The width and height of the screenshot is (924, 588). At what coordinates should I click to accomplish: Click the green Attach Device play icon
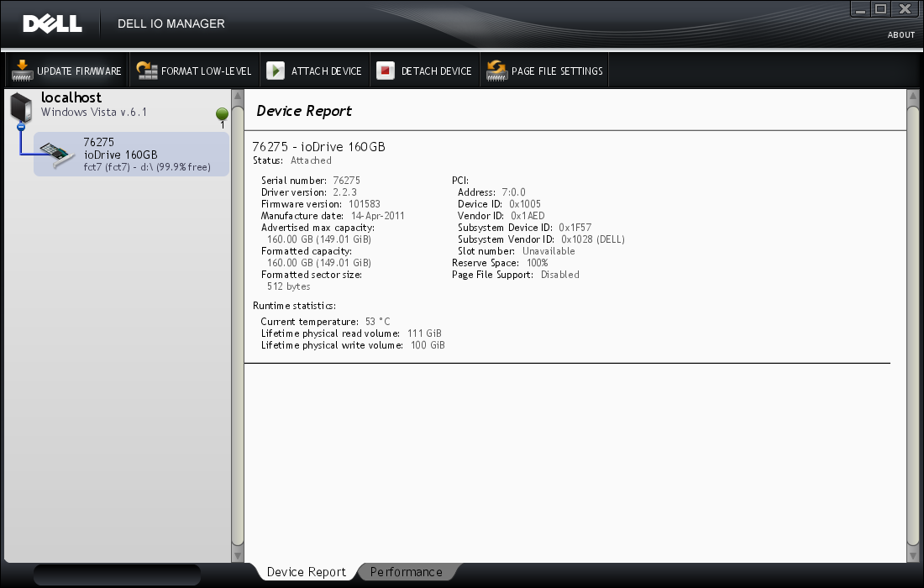276,71
